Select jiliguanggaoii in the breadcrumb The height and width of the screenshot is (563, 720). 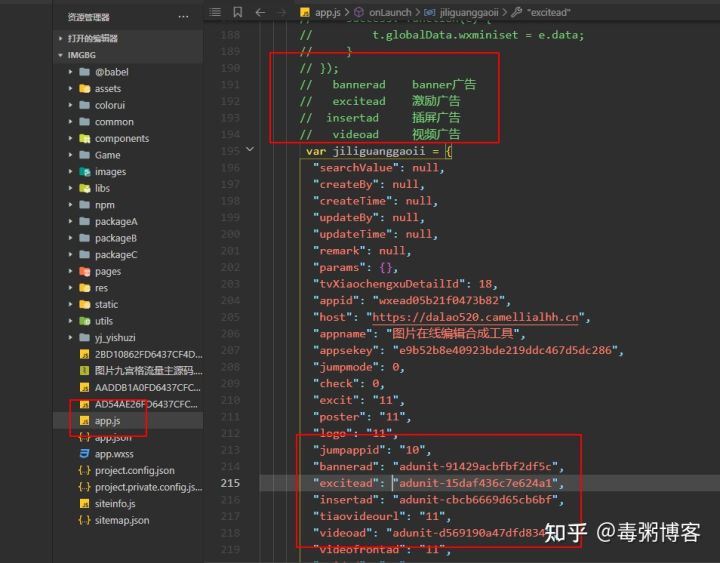pyautogui.click(x=468, y=12)
